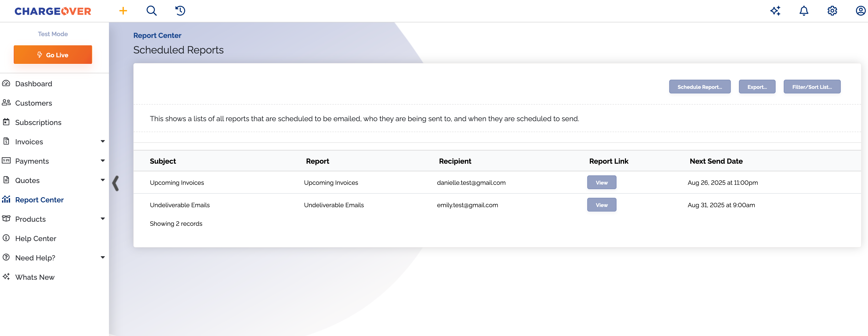Select the Undeliverable Emails subject cell
Image resolution: width=868 pixels, height=336 pixels.
[180, 205]
